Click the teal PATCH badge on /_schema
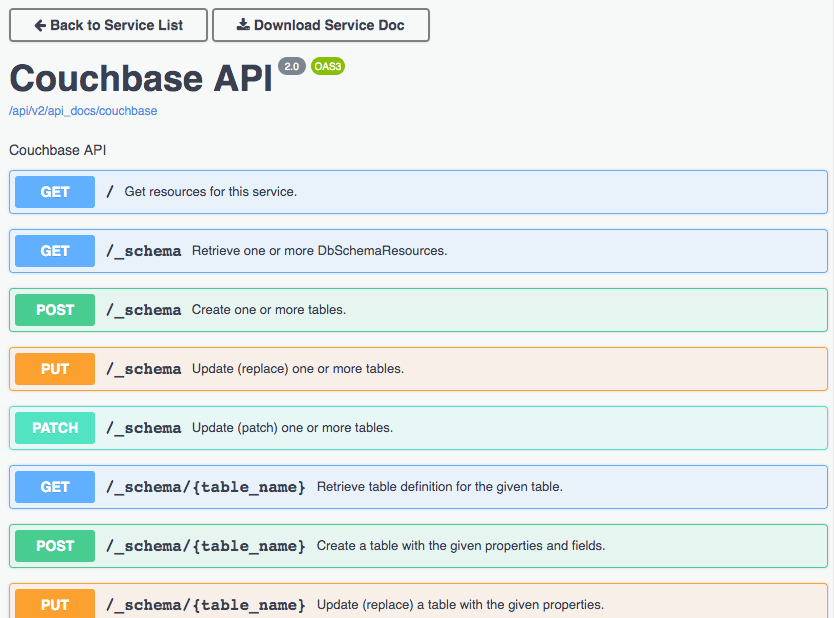The height and width of the screenshot is (618, 834). 54,428
